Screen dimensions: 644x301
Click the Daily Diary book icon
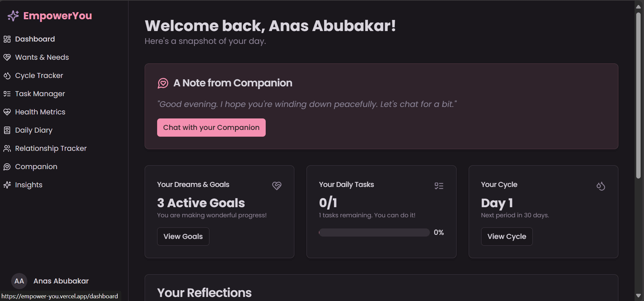tap(7, 130)
